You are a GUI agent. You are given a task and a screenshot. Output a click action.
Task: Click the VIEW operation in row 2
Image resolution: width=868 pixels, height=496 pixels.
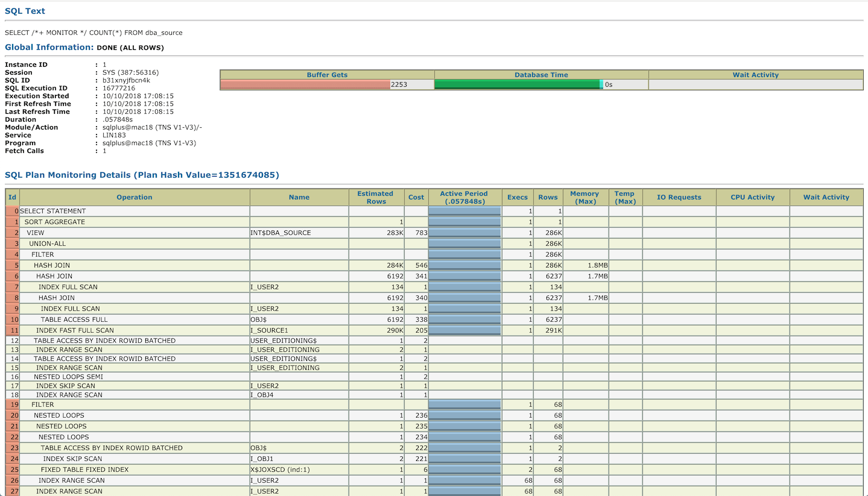36,233
